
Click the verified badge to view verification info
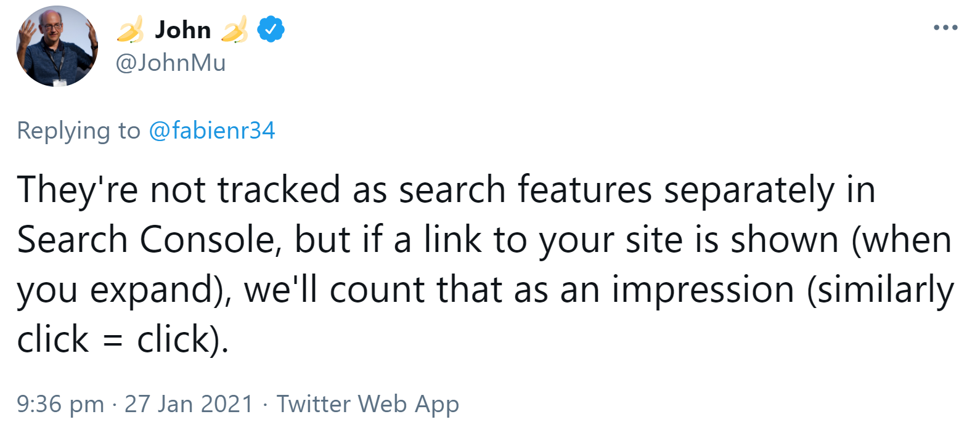tap(269, 28)
